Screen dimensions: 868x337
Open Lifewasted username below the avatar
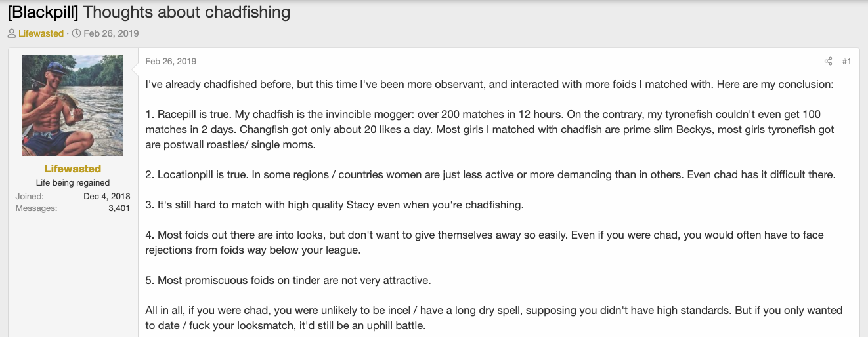[x=73, y=168]
